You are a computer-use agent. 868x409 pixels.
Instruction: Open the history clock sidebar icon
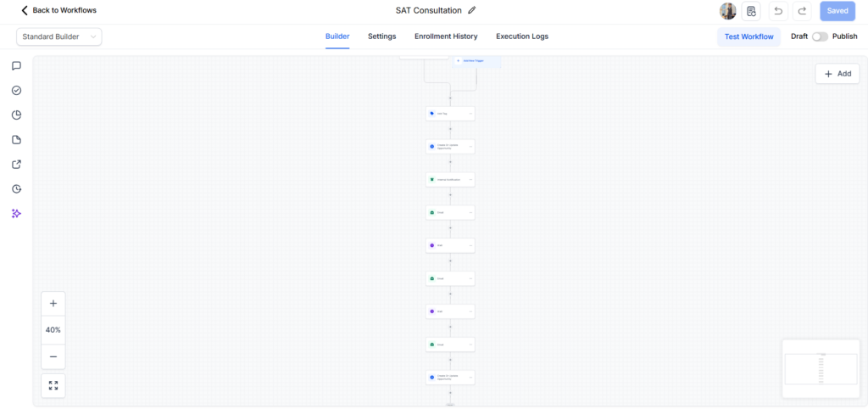point(17,189)
